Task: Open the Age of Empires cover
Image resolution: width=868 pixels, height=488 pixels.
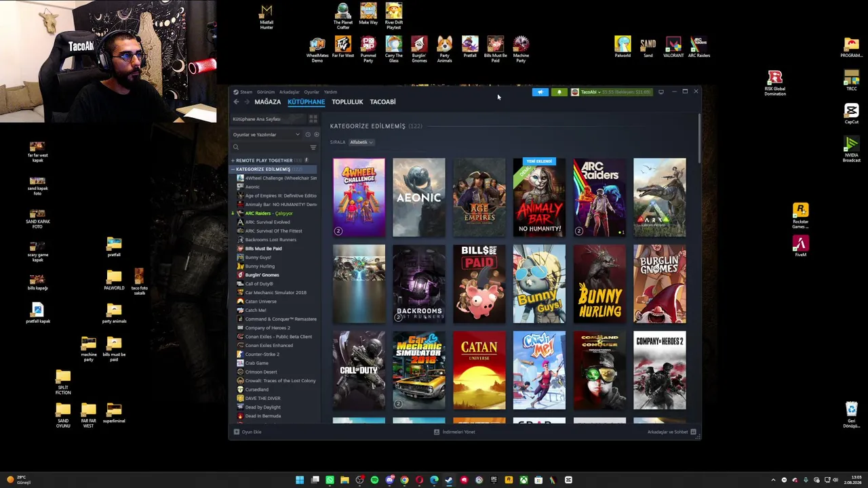Action: coord(479,197)
